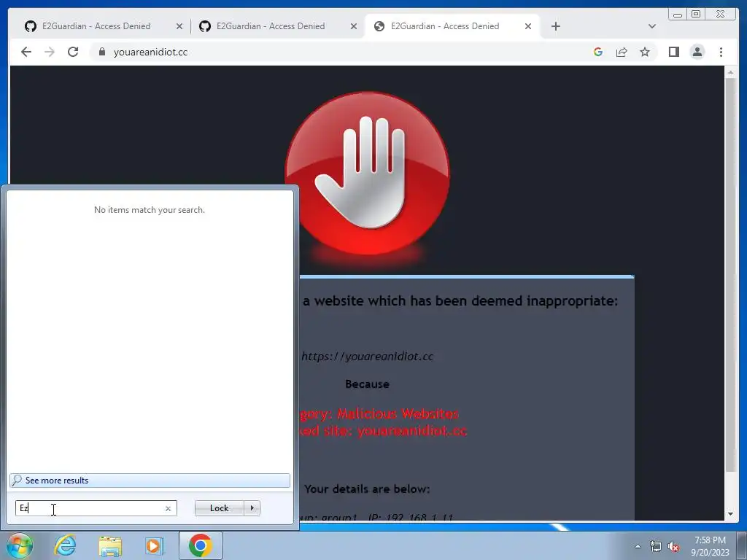Open the Chrome side panel
This screenshot has width=747, height=560.
[x=673, y=52]
